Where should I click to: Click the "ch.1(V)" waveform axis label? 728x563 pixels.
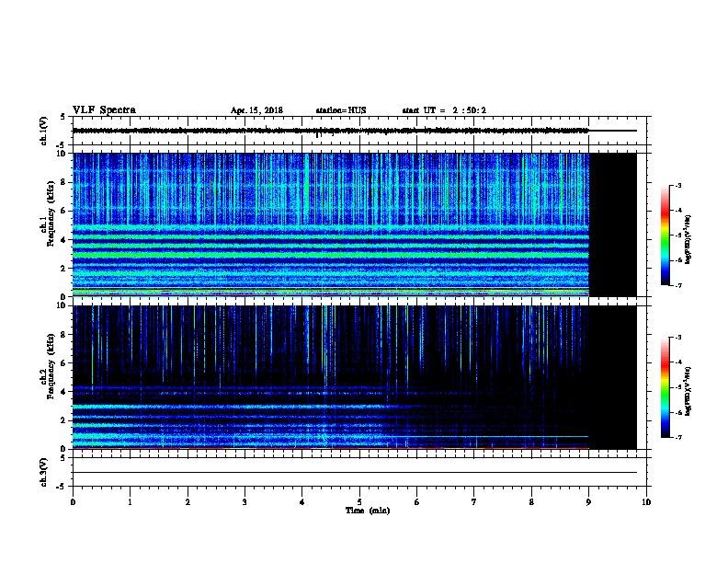tap(43, 131)
